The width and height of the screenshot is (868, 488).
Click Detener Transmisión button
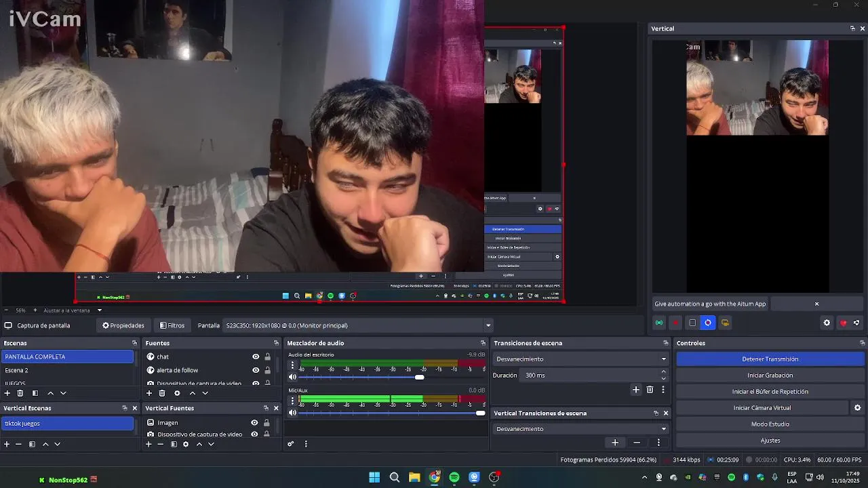point(770,359)
